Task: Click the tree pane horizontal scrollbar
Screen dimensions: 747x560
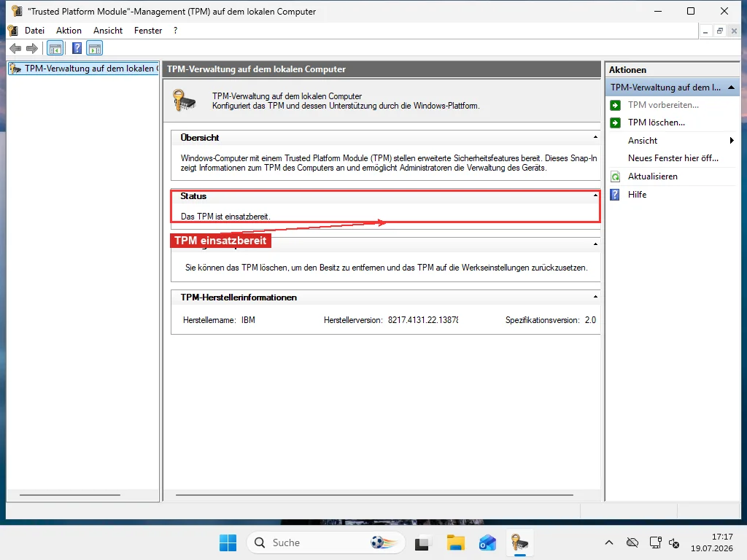Action: point(70,495)
